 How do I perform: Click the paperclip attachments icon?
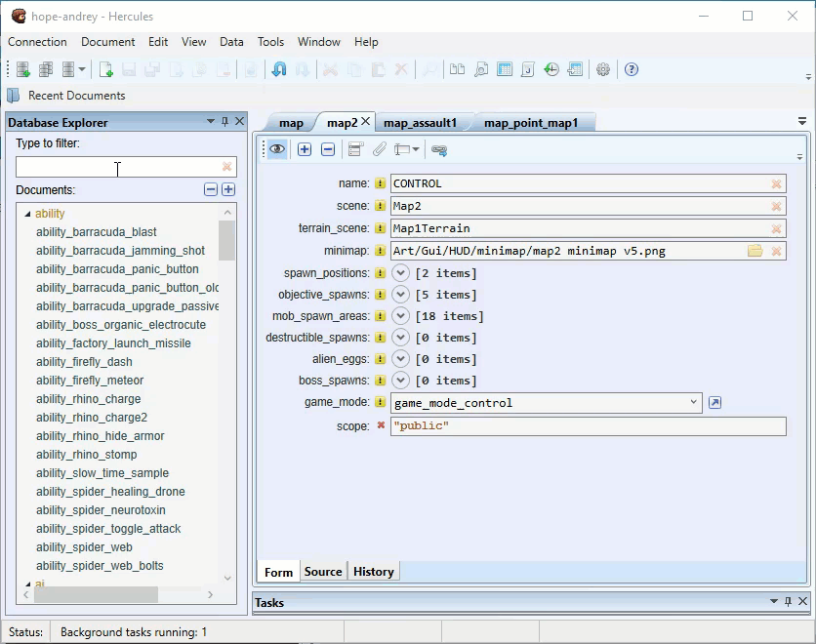pos(380,150)
